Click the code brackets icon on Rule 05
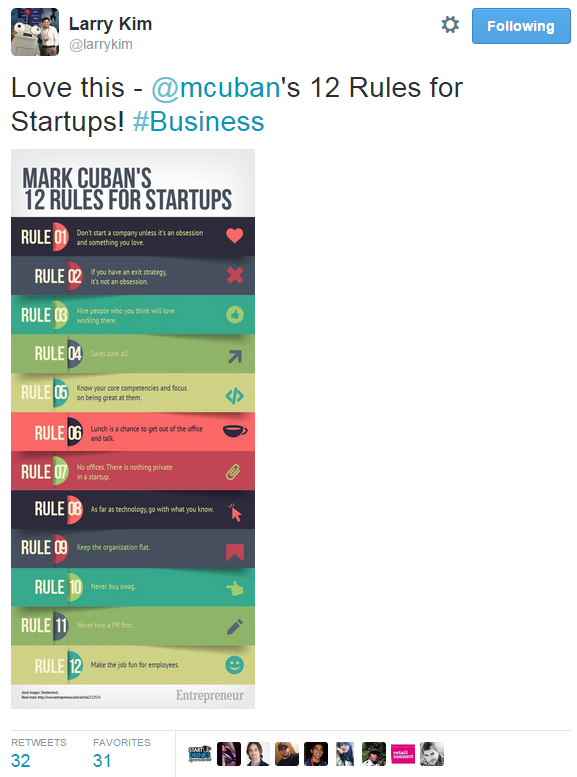 pos(234,395)
